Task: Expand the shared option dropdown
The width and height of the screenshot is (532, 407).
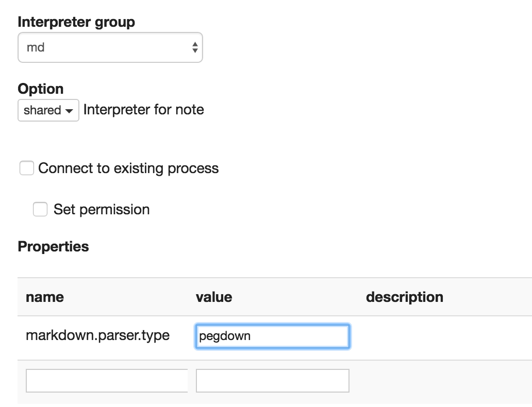Action: [x=48, y=110]
